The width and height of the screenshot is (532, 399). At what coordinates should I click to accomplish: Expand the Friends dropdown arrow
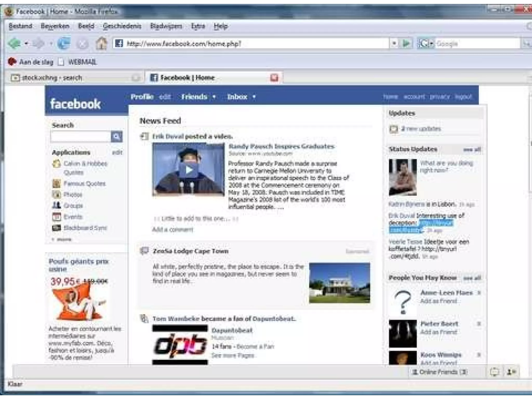pyautogui.click(x=214, y=97)
